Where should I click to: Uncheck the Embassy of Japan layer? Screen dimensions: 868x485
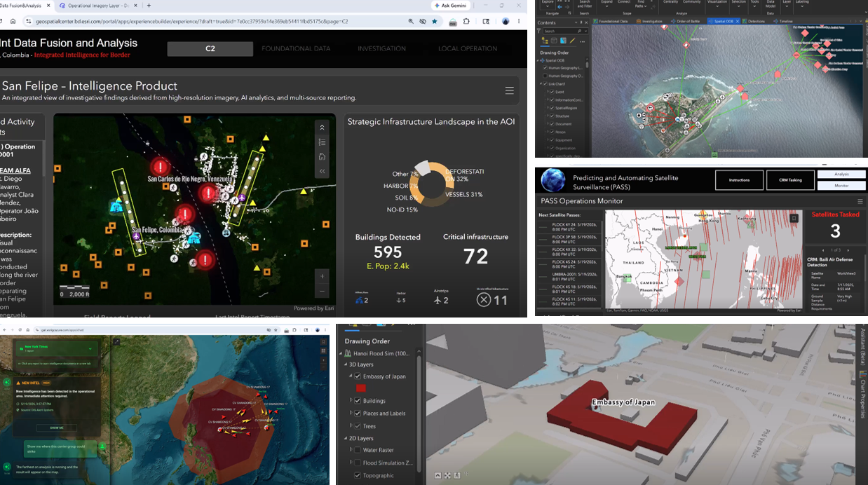358,376
